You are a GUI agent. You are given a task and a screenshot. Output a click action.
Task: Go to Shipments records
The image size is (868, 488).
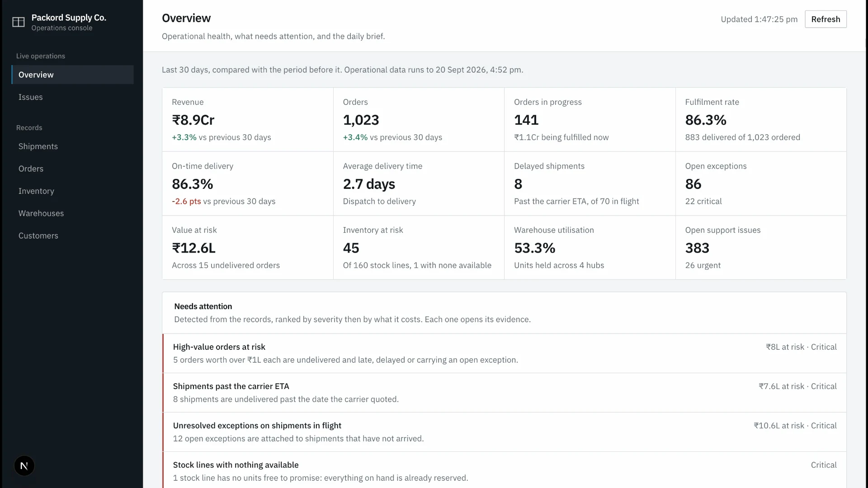(x=72, y=146)
